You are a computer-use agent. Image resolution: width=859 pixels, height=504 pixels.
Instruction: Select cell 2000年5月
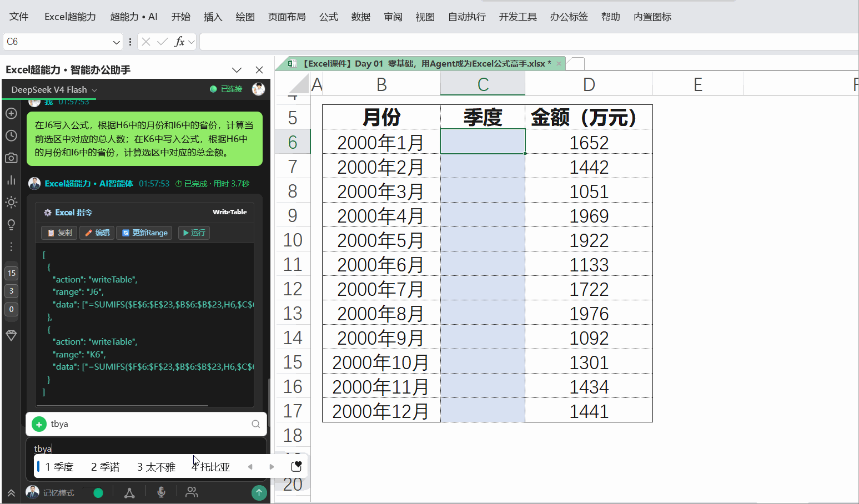coord(381,240)
